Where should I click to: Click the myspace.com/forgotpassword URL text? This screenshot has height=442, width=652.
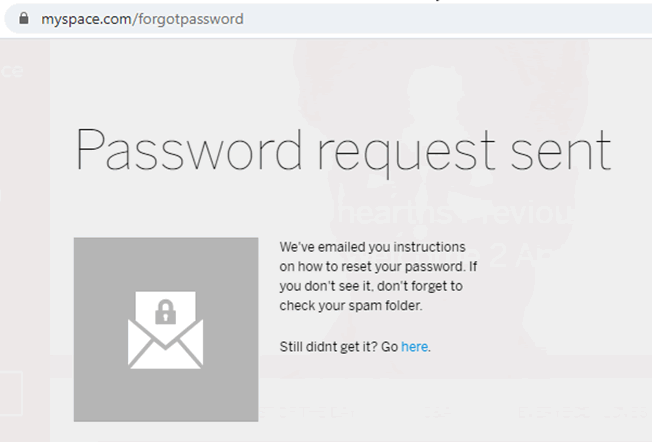coord(142,19)
